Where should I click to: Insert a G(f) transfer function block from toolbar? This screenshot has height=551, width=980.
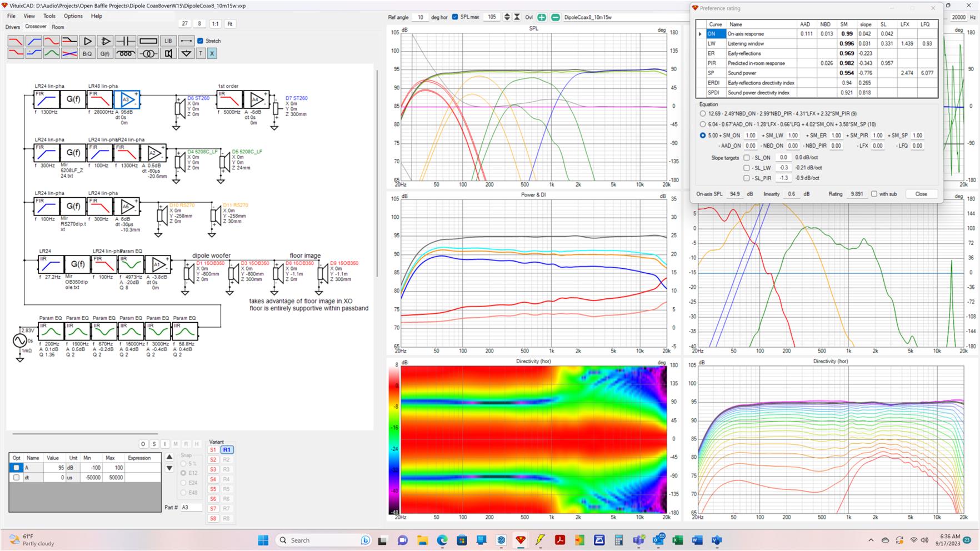click(x=105, y=54)
